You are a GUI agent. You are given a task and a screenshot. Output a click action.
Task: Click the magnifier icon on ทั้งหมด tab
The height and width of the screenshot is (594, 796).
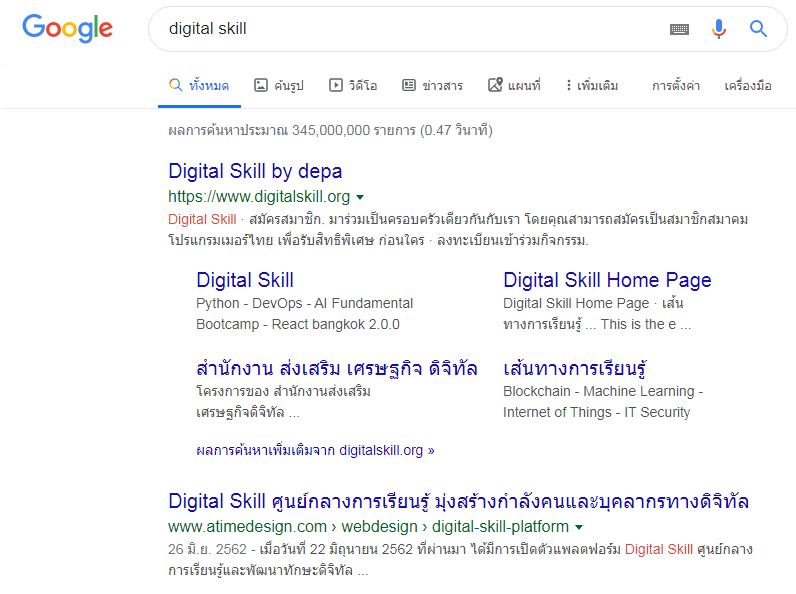click(x=176, y=85)
